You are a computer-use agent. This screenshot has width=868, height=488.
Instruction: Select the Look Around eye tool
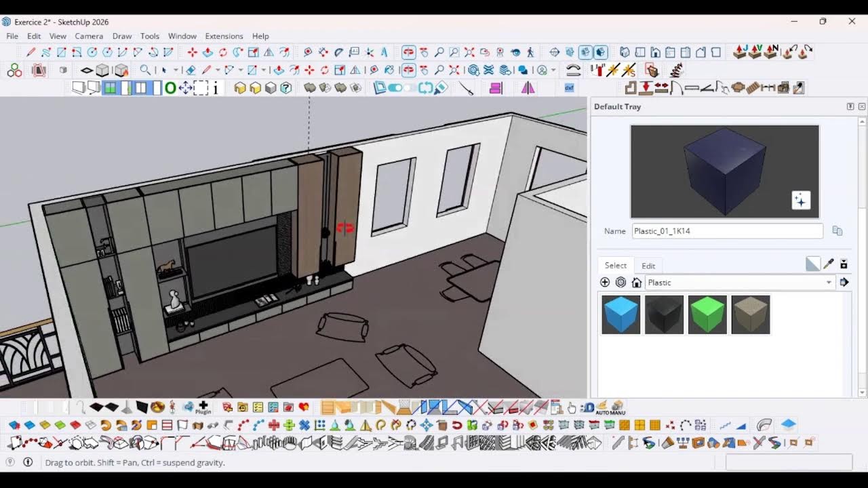515,52
